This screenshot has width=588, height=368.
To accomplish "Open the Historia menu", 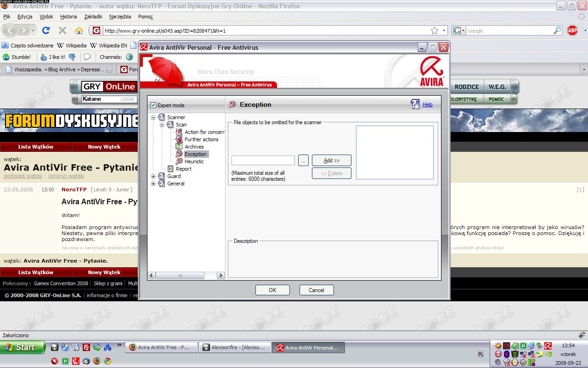I will click(68, 17).
